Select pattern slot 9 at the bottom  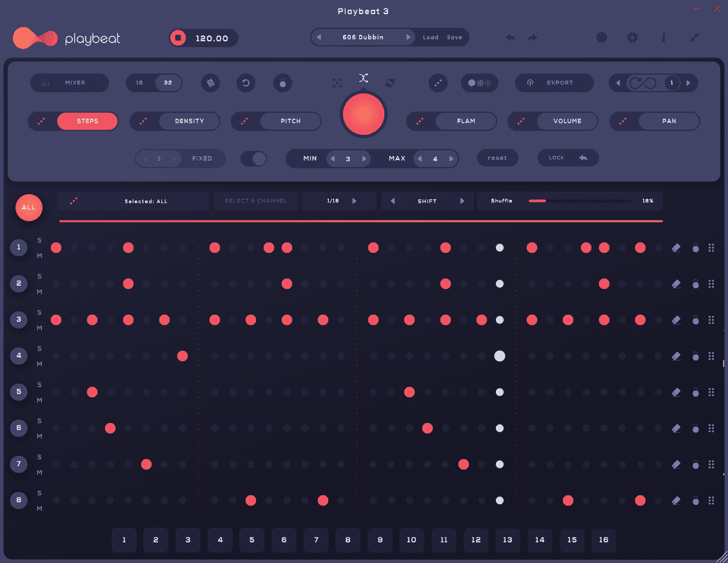coord(380,540)
